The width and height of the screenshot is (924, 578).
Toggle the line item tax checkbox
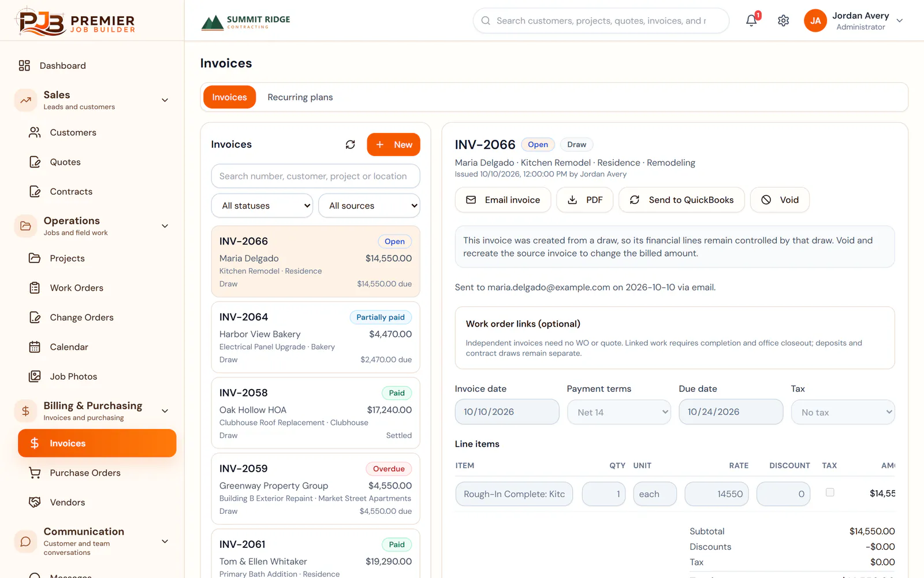click(830, 492)
